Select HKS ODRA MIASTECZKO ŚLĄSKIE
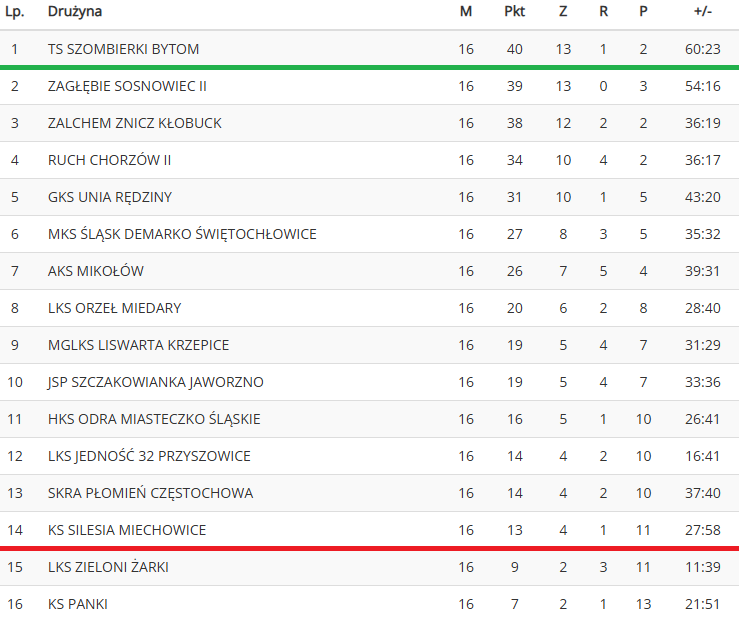This screenshot has width=739, height=621. pyautogui.click(x=154, y=419)
